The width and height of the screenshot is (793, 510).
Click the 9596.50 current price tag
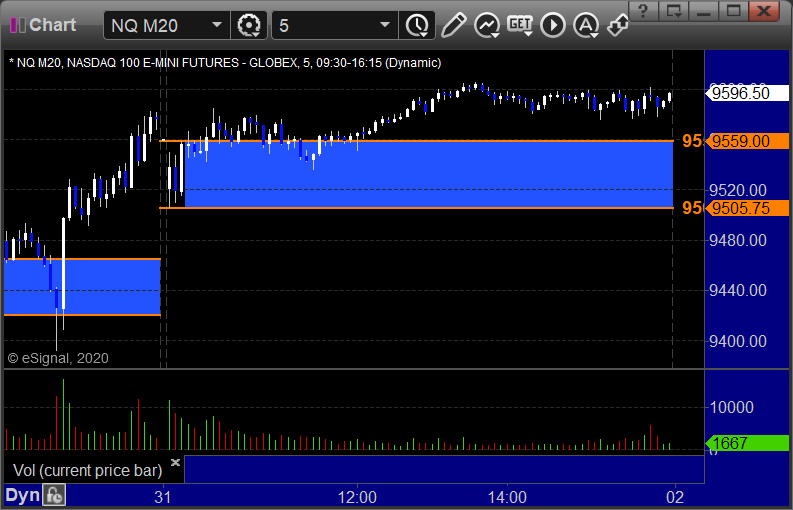coord(747,93)
